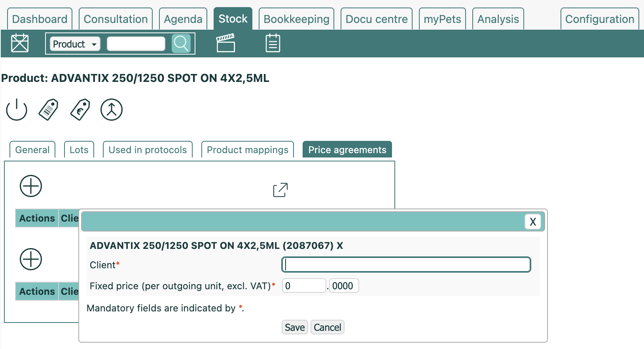Click the barcode label tag icon
The height and width of the screenshot is (349, 644).
tap(48, 110)
